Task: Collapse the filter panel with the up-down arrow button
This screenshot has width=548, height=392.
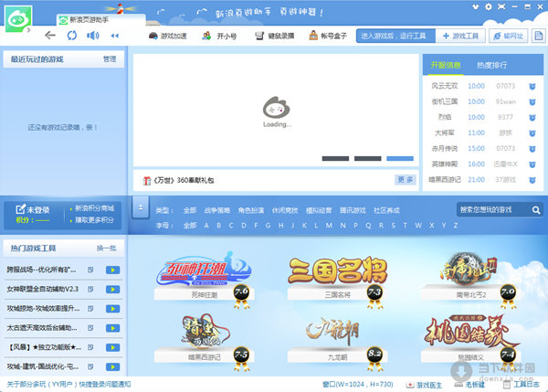Action: tap(141, 207)
